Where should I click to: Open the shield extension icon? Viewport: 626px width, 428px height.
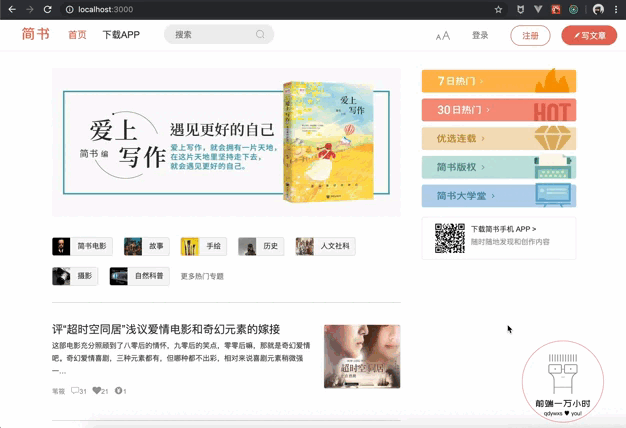(520, 10)
